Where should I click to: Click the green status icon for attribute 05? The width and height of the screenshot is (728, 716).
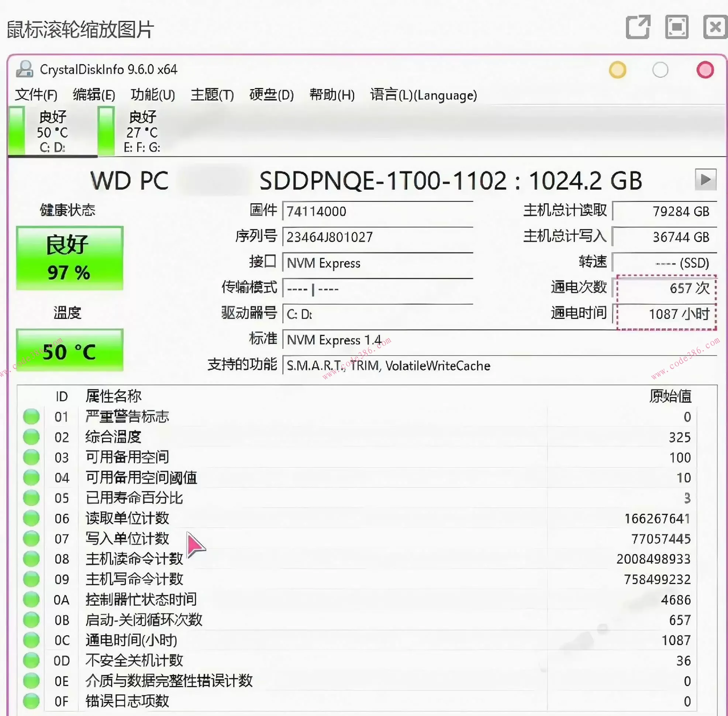pos(31,498)
